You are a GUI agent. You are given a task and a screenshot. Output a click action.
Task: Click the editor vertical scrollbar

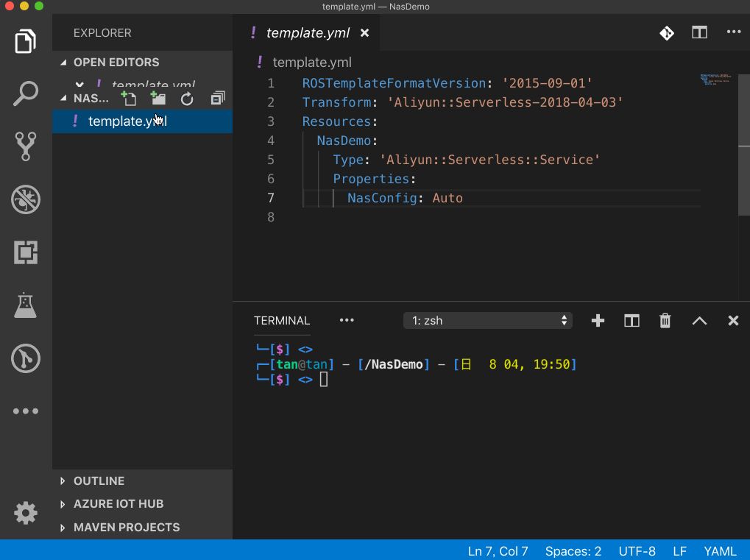point(744,145)
